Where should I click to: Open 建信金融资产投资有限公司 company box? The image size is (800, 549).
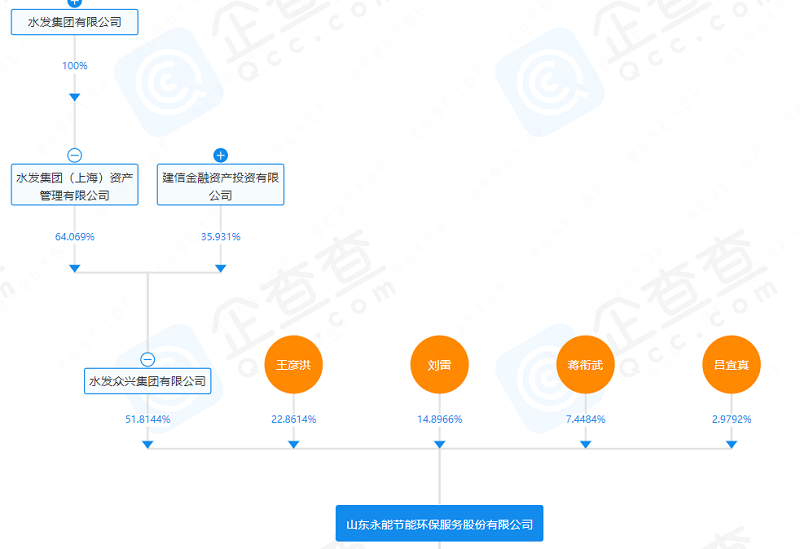(220, 185)
